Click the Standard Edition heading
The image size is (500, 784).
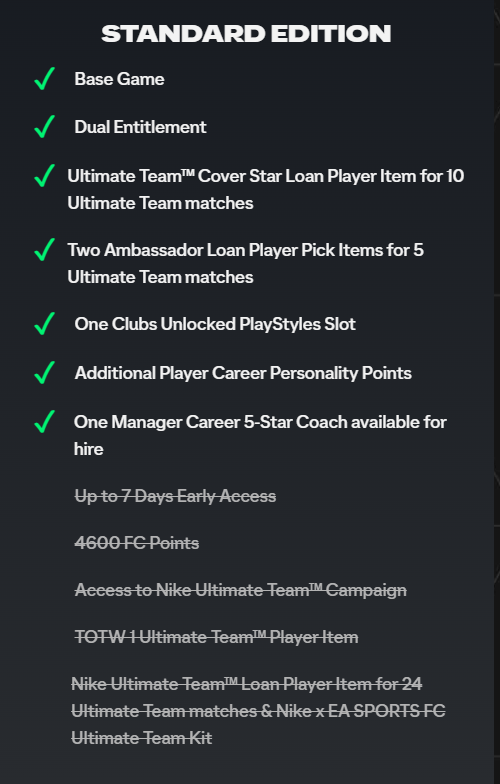246,34
